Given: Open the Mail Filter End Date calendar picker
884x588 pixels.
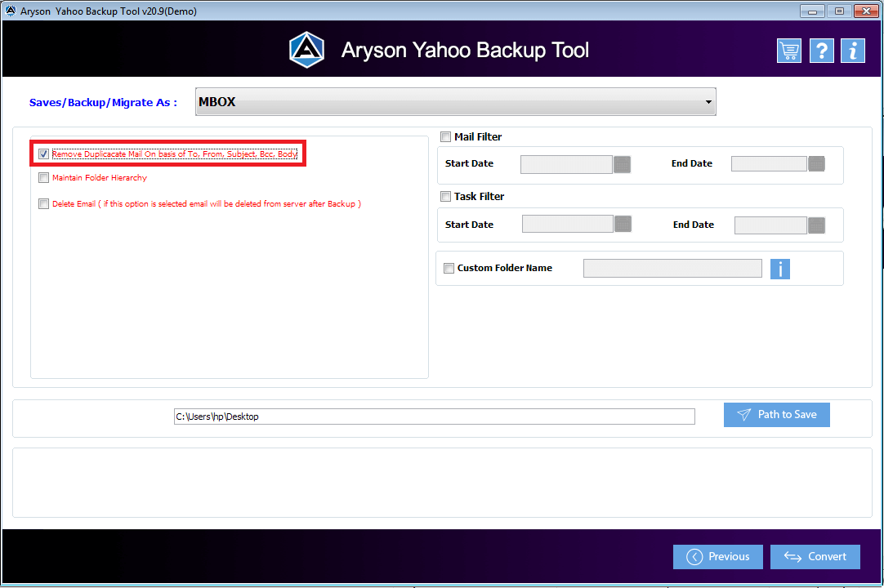Looking at the screenshot, I should coord(815,163).
